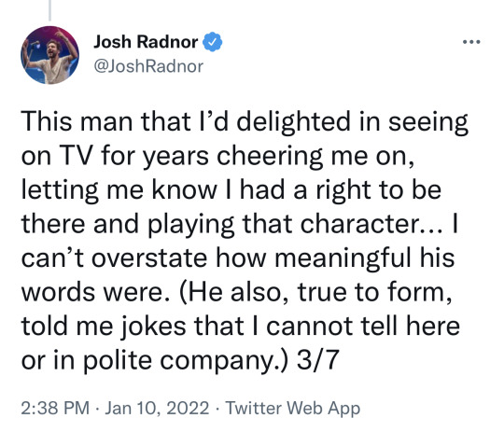Click the 2:38 PM timestamp
This screenshot has width=504, height=432.
(x=55, y=408)
